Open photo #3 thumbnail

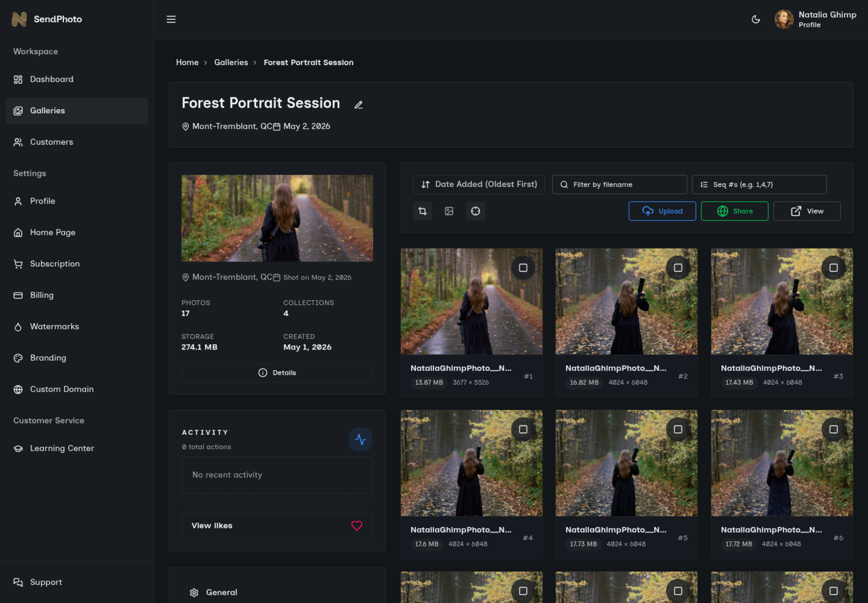tap(782, 301)
